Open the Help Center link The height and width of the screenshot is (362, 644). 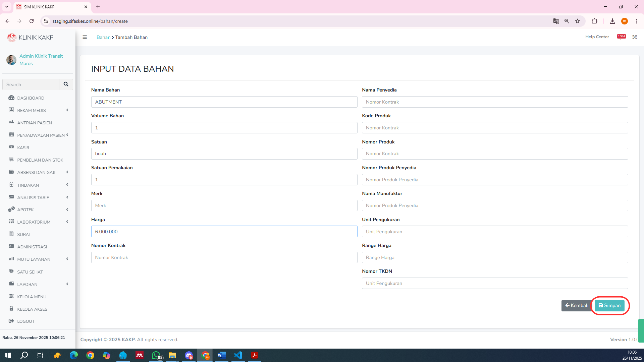click(x=597, y=37)
